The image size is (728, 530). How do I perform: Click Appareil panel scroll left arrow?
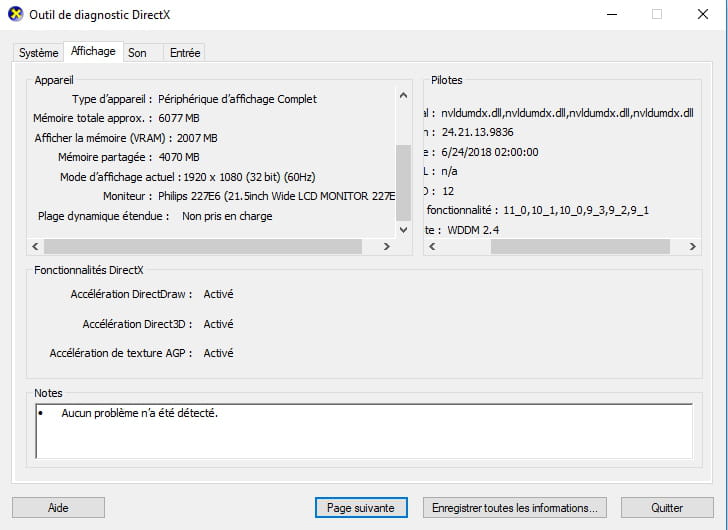[35, 246]
